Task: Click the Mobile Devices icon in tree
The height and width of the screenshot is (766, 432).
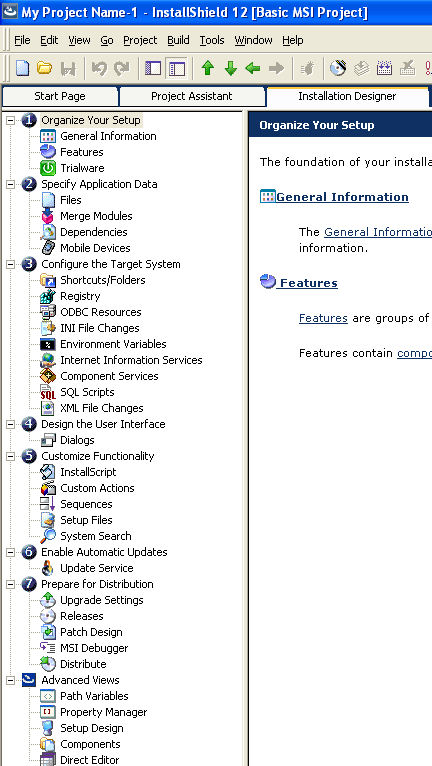Action: tap(48, 248)
